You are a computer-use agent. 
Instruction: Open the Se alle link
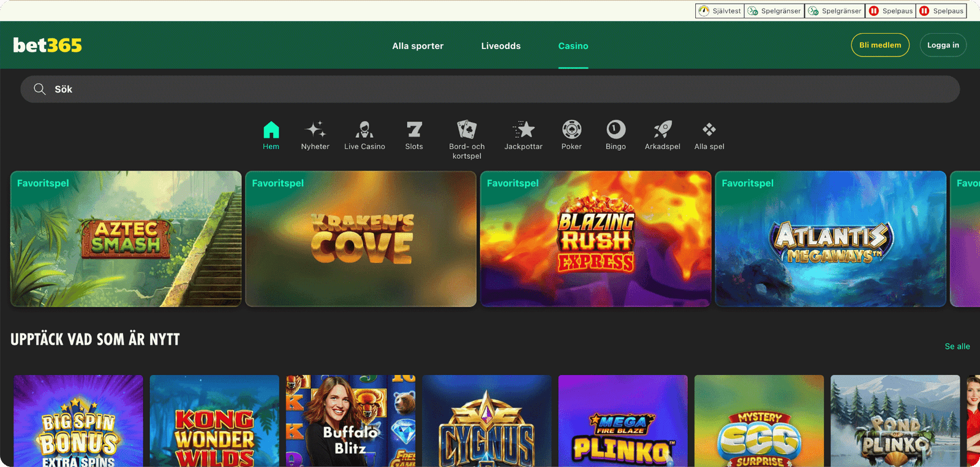click(x=957, y=346)
